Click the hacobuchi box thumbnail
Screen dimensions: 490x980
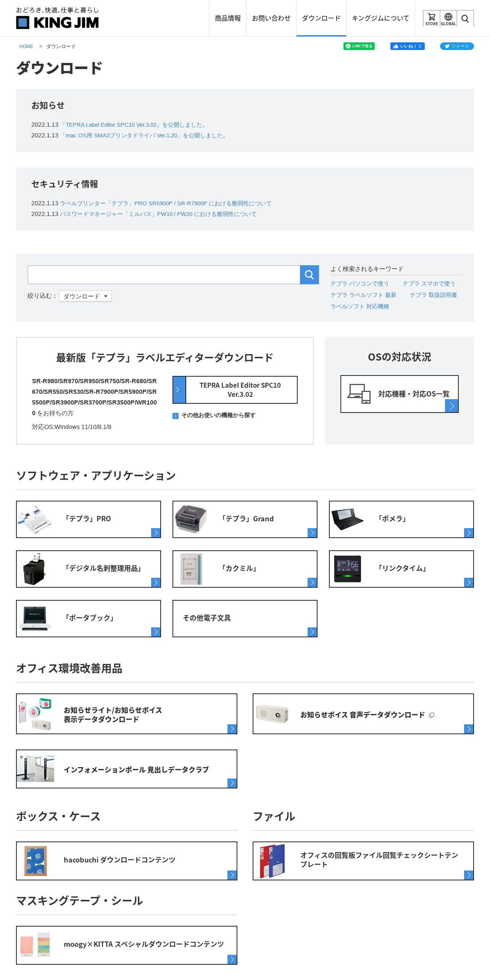[35, 861]
